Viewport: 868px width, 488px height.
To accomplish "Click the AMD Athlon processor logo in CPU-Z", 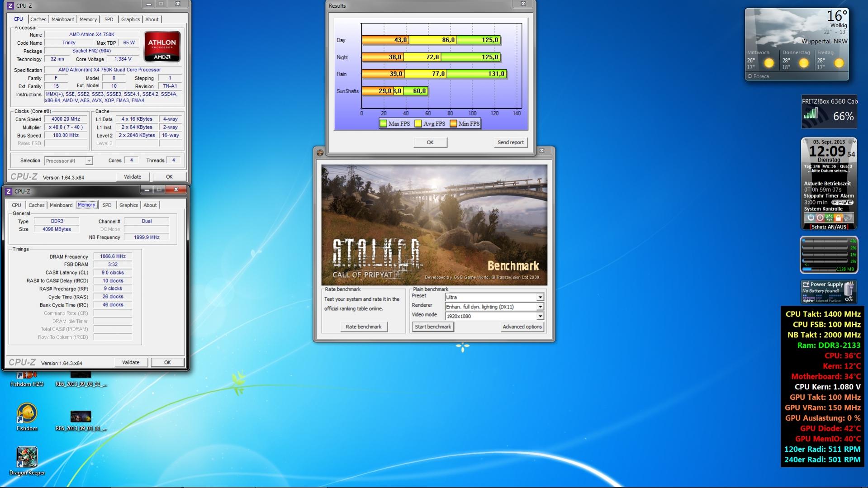I will (162, 46).
